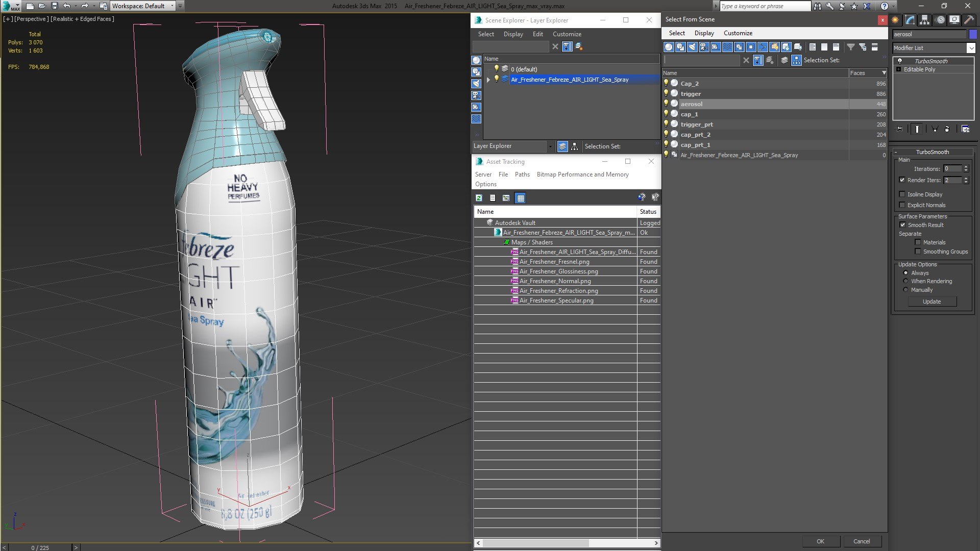Expand the Editable Poly stack entry
The width and height of the screenshot is (980, 551).
(x=899, y=69)
